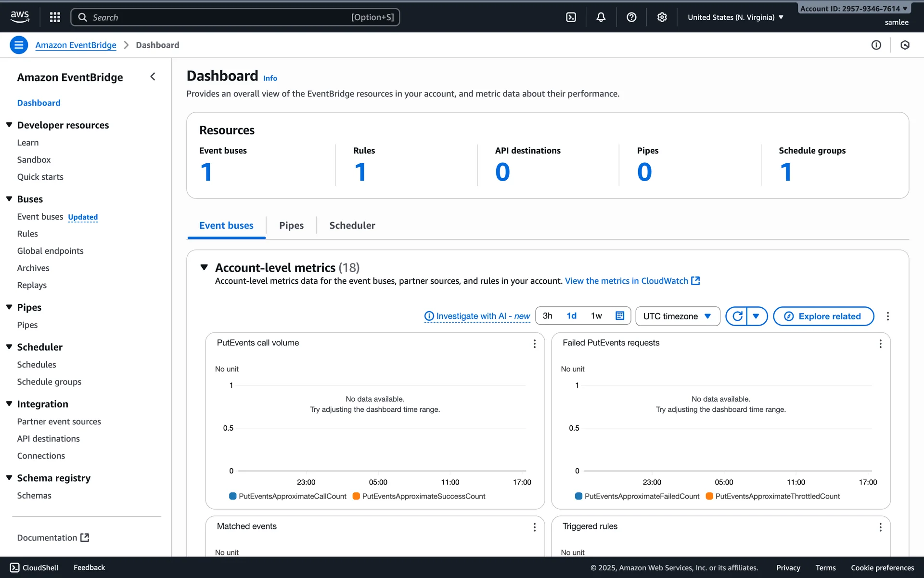
Task: Open the notifications bell
Action: click(x=601, y=17)
